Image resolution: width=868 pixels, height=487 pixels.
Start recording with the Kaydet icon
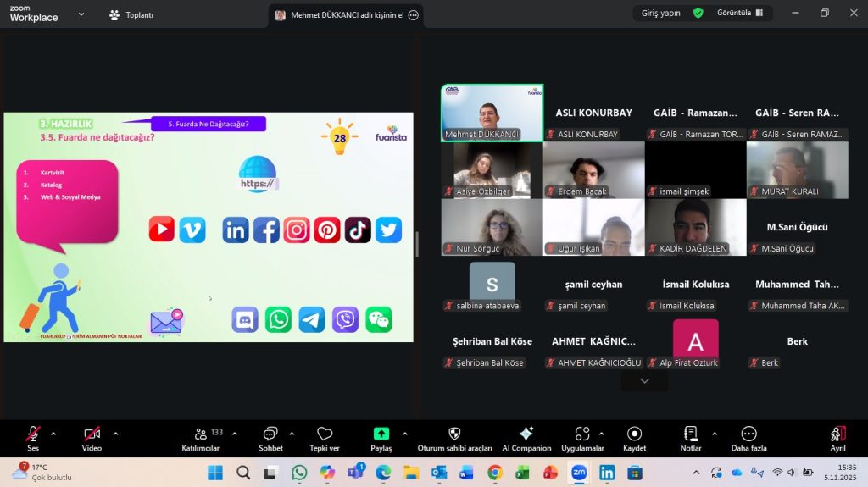pyautogui.click(x=634, y=434)
